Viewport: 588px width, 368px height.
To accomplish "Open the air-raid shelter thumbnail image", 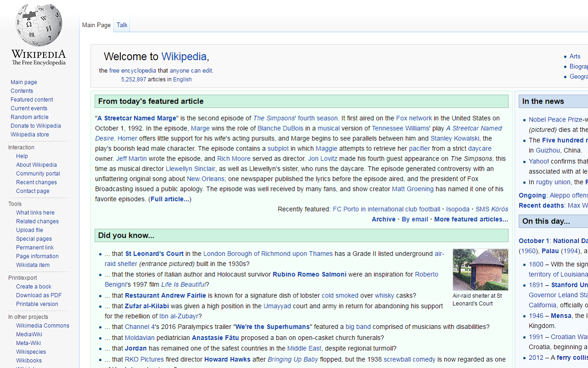I will tap(480, 270).
